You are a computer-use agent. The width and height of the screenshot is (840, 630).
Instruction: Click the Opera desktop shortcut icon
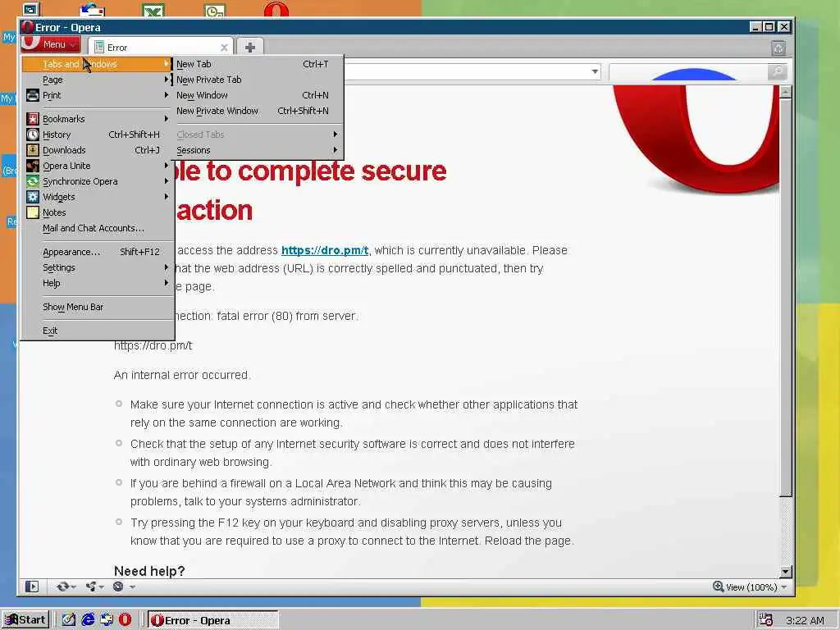click(276, 9)
